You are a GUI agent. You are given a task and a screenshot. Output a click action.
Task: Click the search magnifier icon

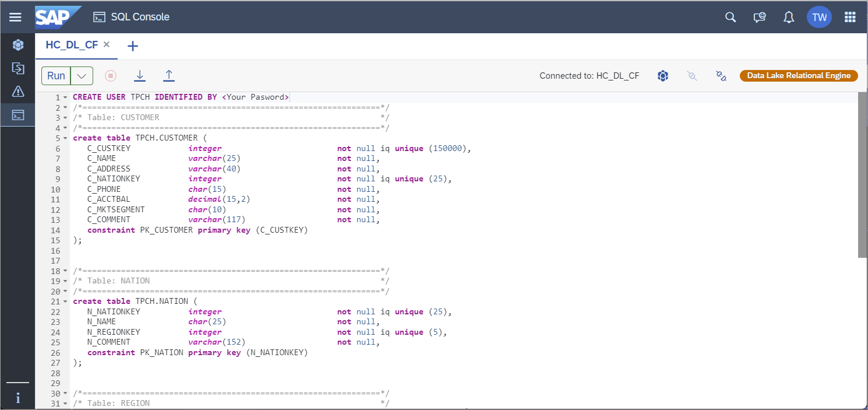731,17
